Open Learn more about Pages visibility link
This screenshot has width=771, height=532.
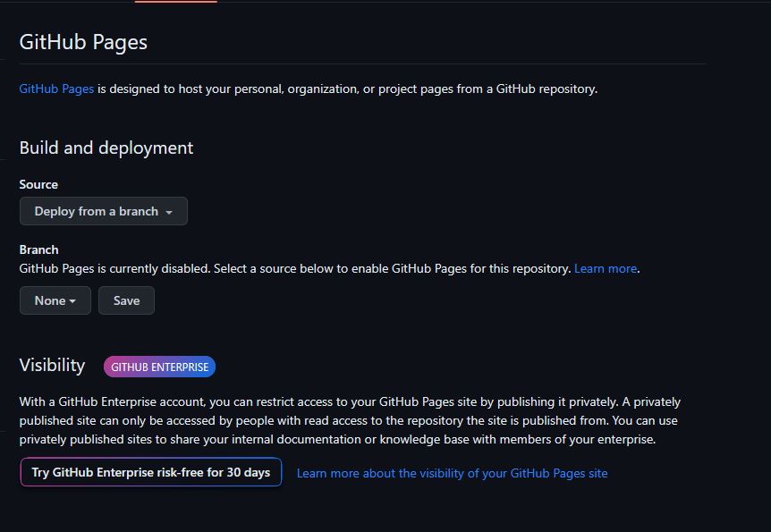[x=452, y=472]
